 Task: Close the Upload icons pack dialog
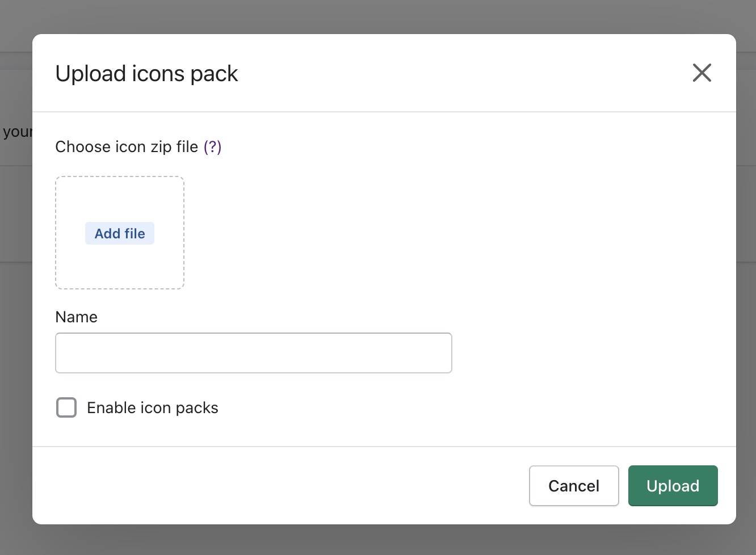pos(702,73)
